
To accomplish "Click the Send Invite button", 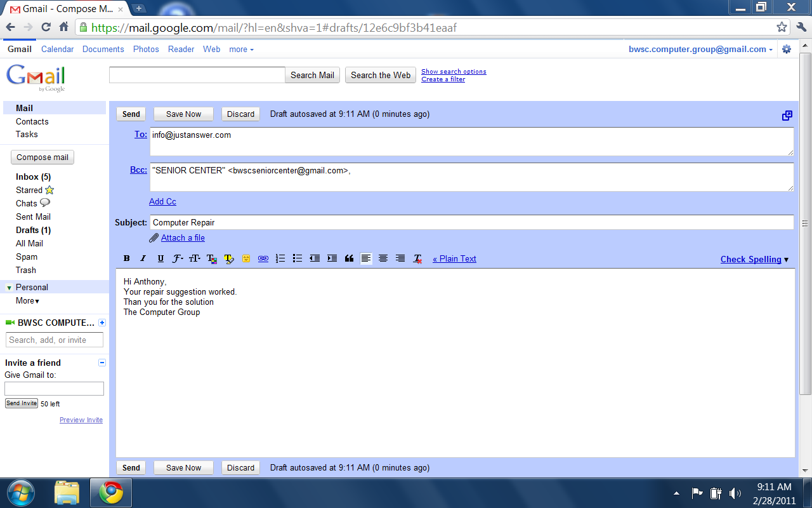I will pyautogui.click(x=22, y=403).
